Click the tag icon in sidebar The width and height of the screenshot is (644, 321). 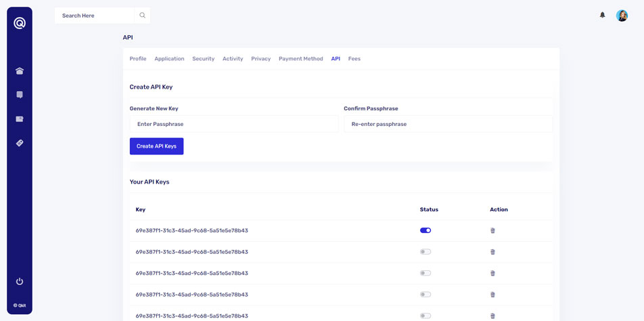pos(20,143)
